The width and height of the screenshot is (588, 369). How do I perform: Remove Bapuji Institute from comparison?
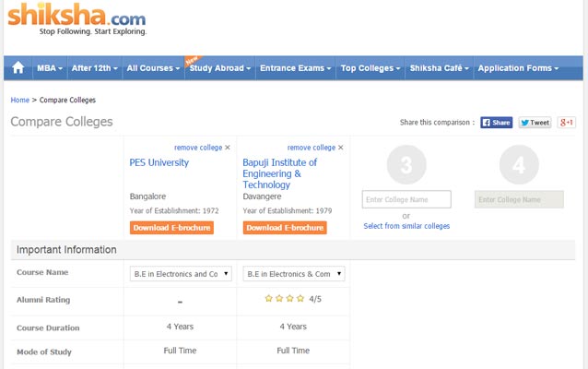click(315, 148)
